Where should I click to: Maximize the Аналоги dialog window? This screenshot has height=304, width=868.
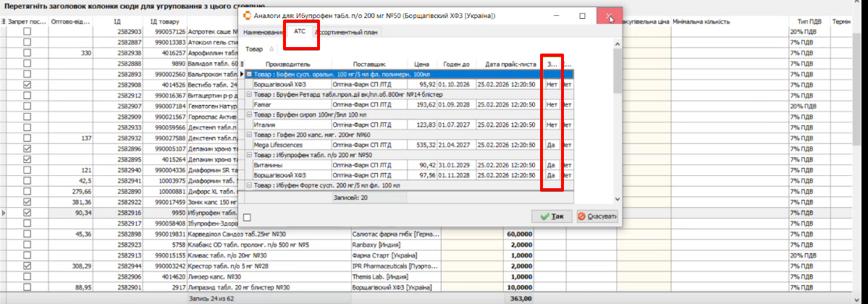pos(582,15)
